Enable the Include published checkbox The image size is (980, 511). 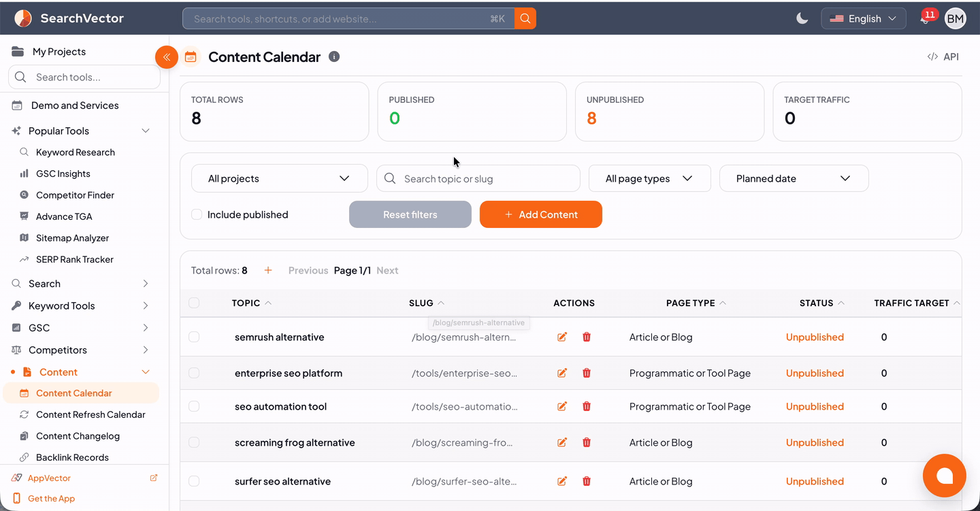pyautogui.click(x=197, y=214)
